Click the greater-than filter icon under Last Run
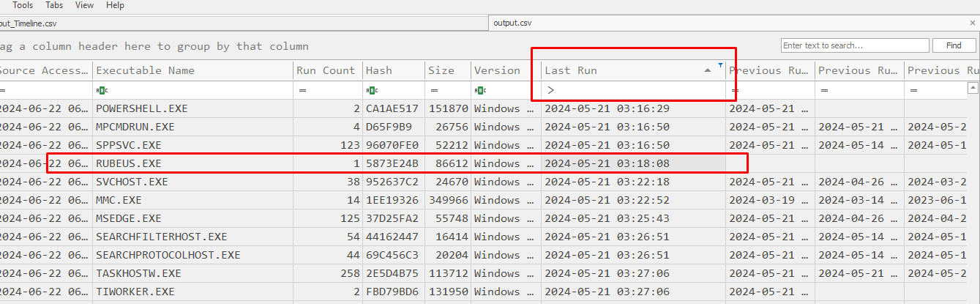Viewport: 980px width, 304px height. pos(550,90)
